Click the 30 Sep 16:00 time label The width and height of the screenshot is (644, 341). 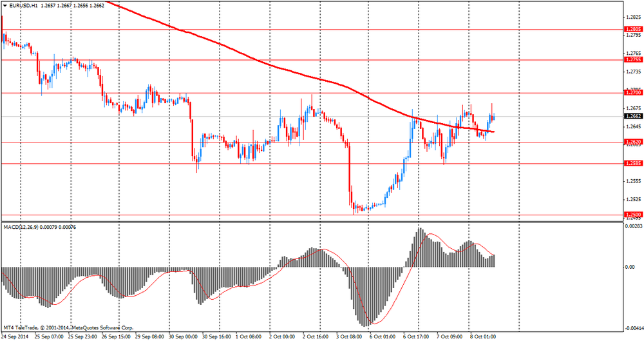[x=216, y=337]
